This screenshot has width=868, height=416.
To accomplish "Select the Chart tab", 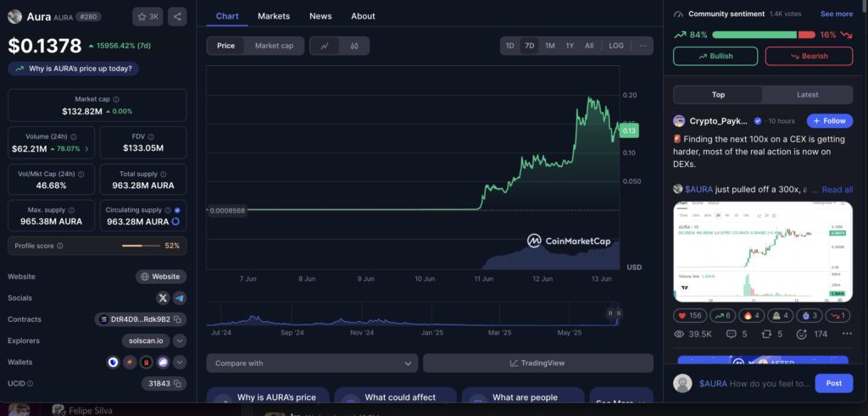I will tap(227, 16).
